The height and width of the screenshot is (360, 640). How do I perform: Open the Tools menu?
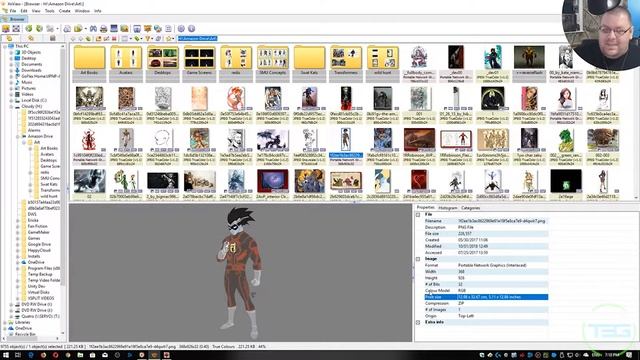pos(49,11)
